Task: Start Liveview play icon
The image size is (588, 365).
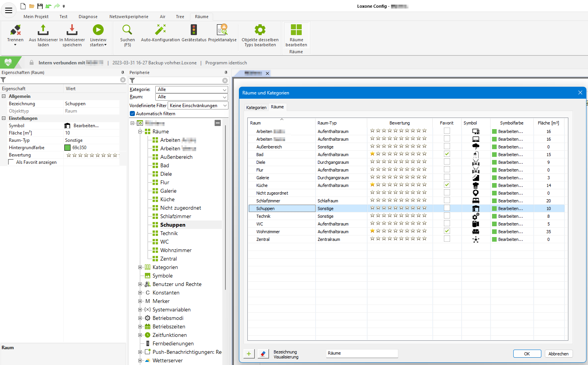Action: [x=98, y=30]
